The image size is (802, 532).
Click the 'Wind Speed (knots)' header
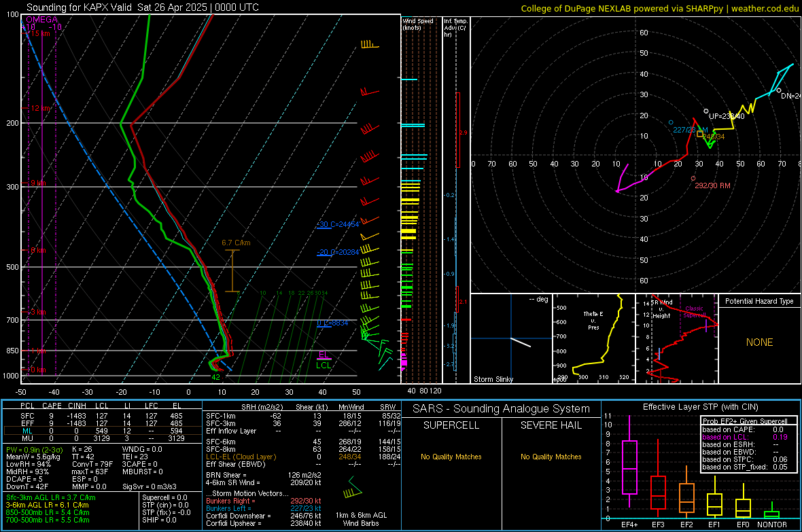coord(418,24)
